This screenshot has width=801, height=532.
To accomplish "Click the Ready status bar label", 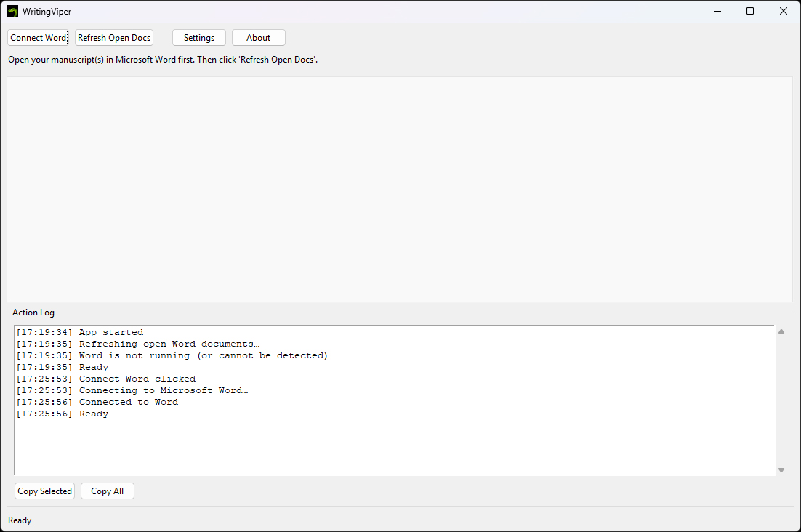I will 19,520.
